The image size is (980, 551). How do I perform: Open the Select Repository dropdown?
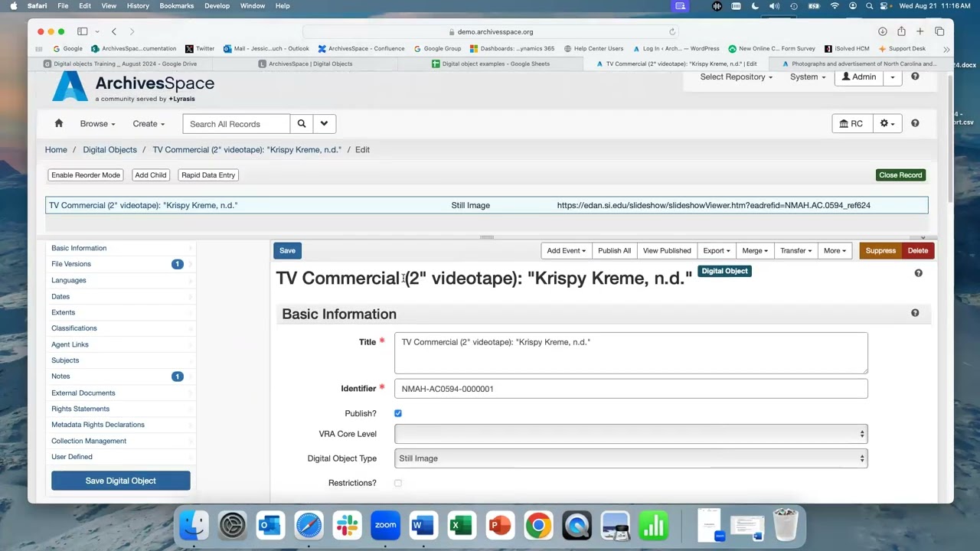pyautogui.click(x=737, y=77)
